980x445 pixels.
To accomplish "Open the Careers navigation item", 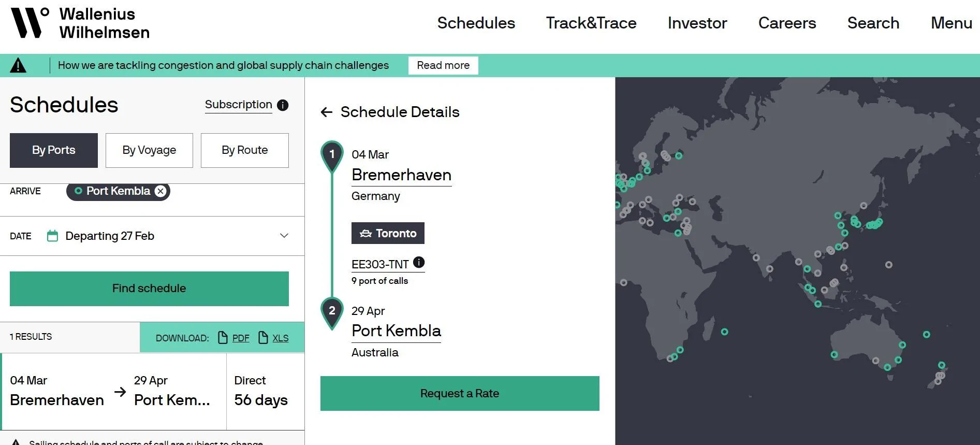I will 787,23.
